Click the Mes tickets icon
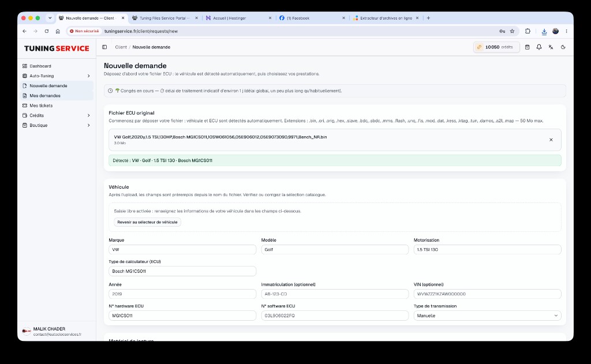The width and height of the screenshot is (591, 364). pyautogui.click(x=25, y=106)
